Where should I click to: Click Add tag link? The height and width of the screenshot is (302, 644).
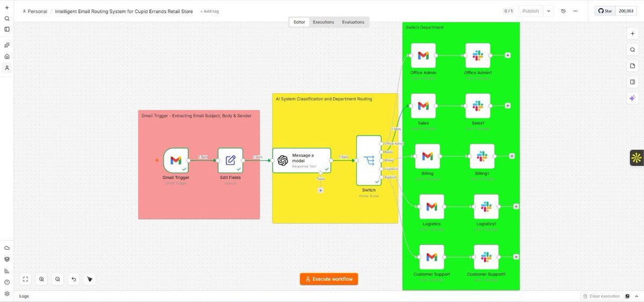point(209,11)
